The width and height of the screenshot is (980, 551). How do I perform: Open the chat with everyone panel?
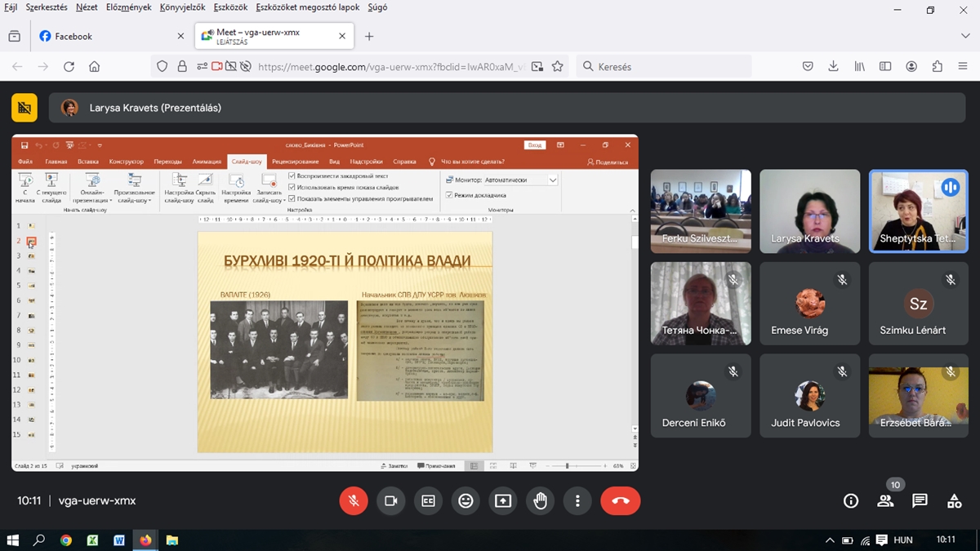click(x=920, y=501)
